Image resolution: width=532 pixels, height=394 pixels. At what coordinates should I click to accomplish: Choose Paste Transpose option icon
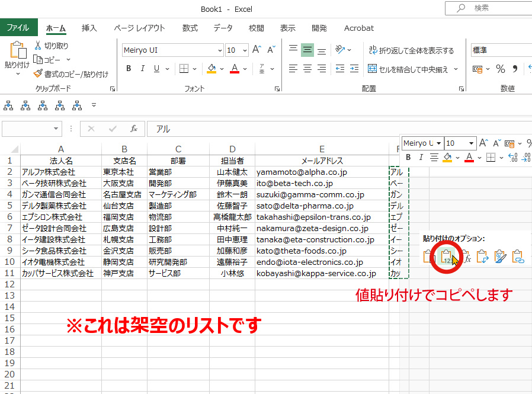click(482, 257)
